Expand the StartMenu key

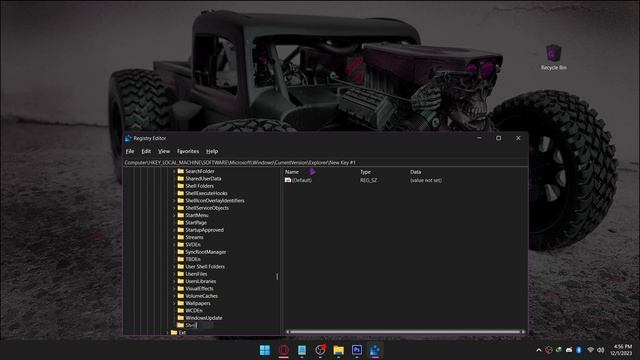point(174,216)
